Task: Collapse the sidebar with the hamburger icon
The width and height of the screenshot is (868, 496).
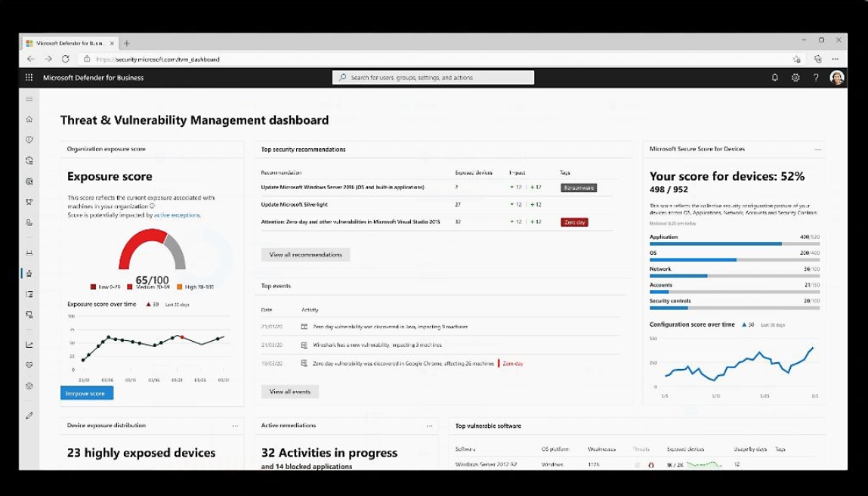Action: [x=29, y=98]
